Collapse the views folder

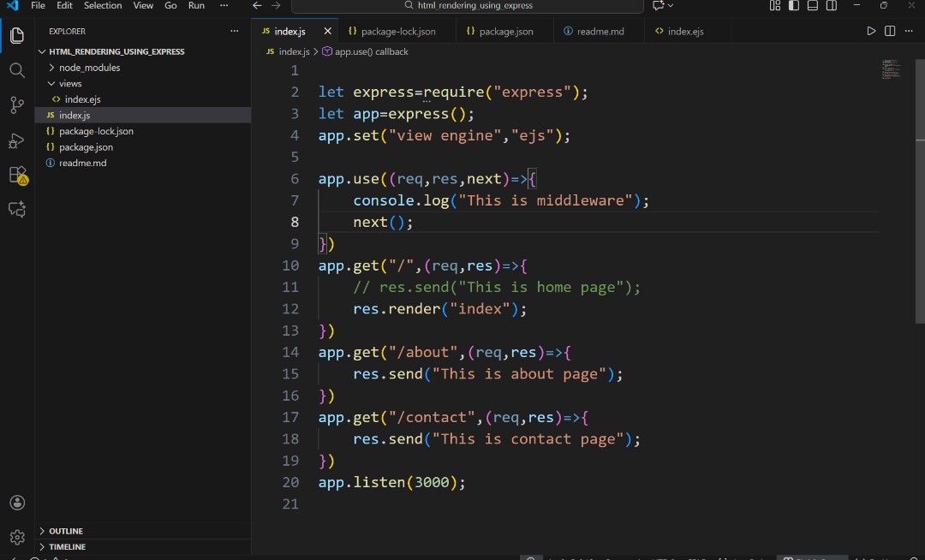point(51,84)
